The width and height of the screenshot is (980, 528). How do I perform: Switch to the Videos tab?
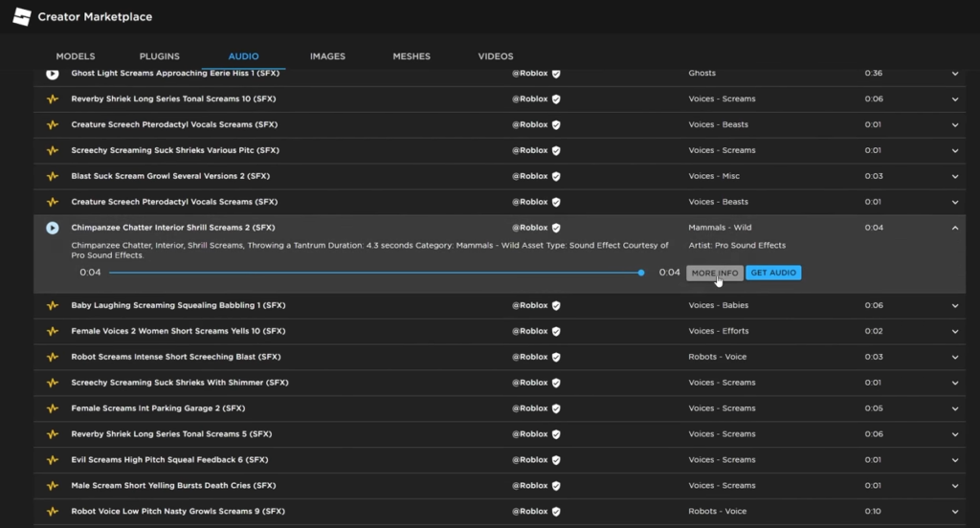496,56
